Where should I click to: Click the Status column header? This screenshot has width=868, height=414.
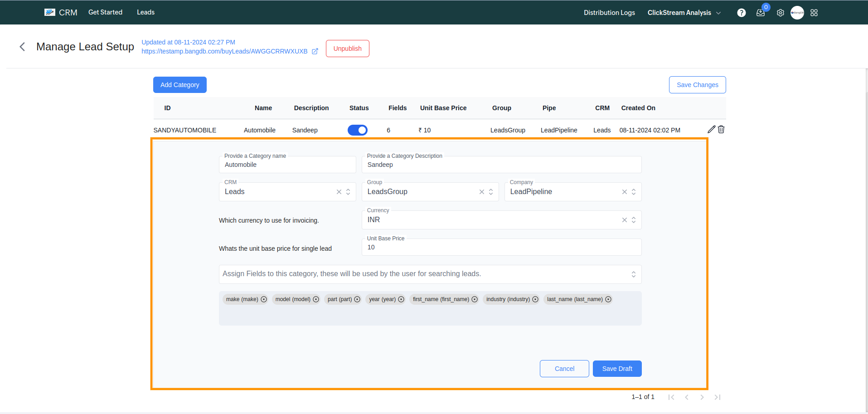(x=359, y=108)
